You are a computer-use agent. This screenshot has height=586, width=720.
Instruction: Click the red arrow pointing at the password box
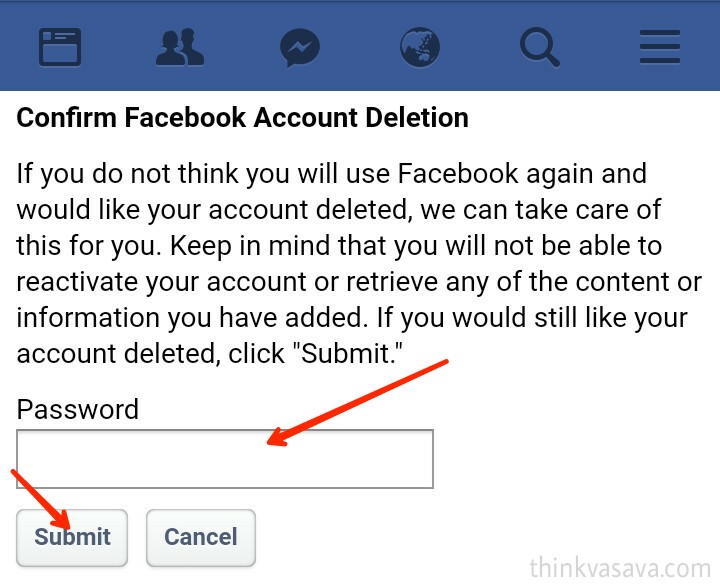point(358,402)
